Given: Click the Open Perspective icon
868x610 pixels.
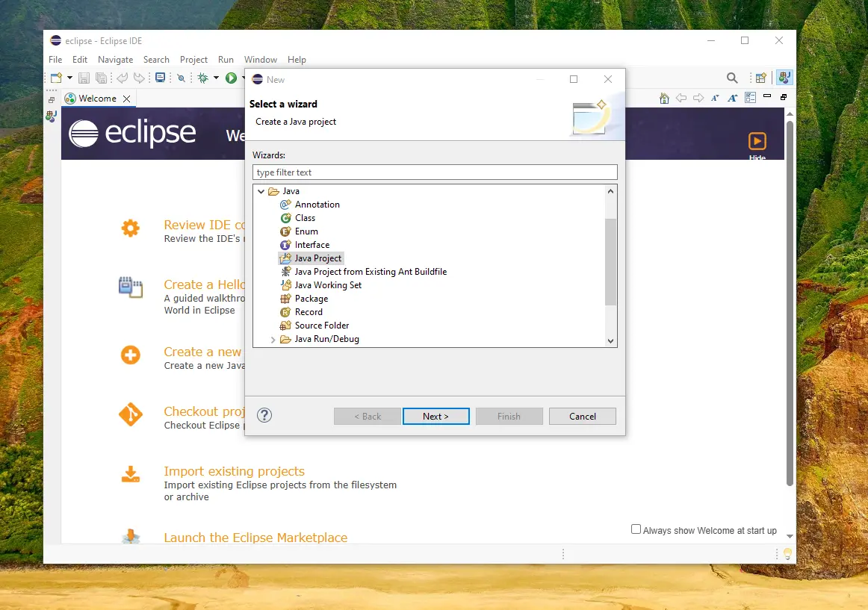Looking at the screenshot, I should (761, 78).
